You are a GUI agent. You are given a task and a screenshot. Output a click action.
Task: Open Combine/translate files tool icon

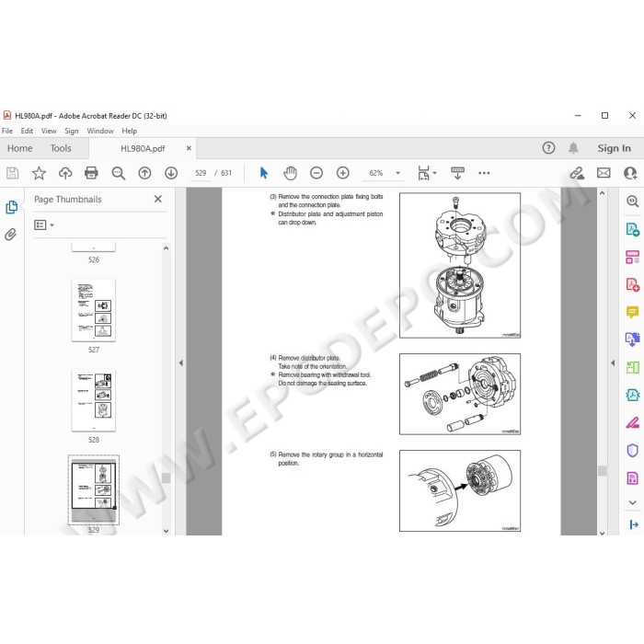pos(632,339)
